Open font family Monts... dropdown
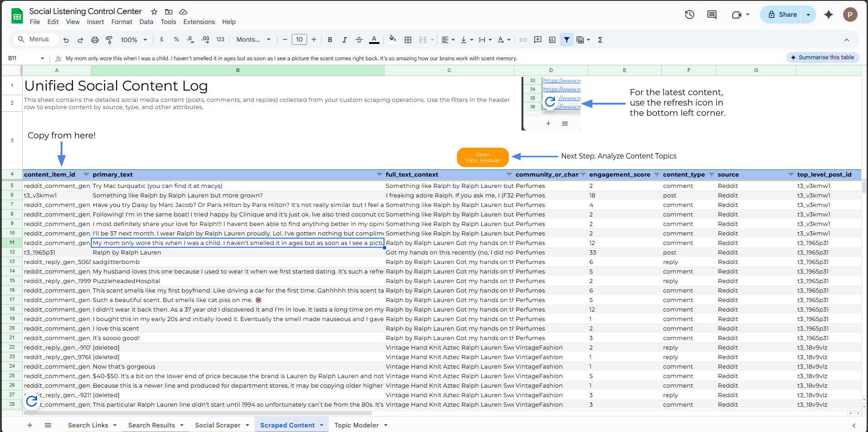Viewport: 868px width, 432px height. [253, 40]
